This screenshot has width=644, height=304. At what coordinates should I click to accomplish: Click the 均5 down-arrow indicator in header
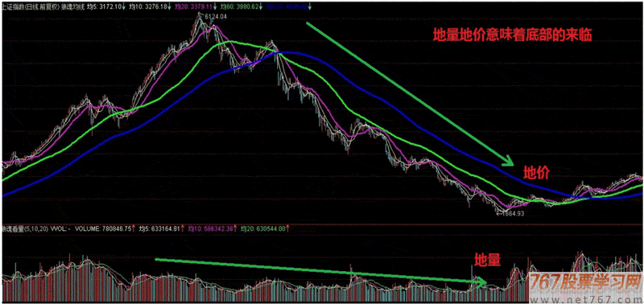pyautogui.click(x=124, y=6)
